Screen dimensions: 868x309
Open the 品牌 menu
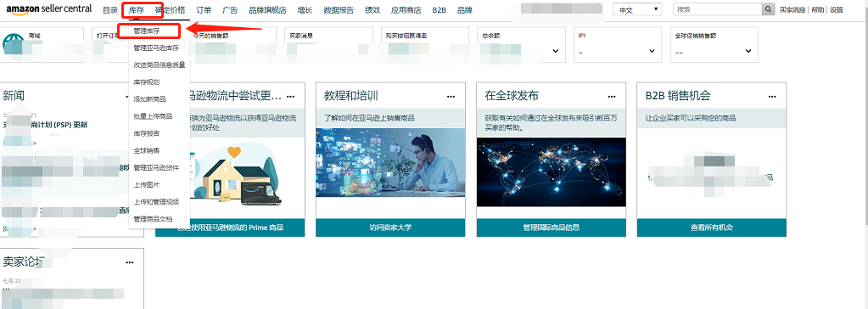pyautogui.click(x=464, y=10)
